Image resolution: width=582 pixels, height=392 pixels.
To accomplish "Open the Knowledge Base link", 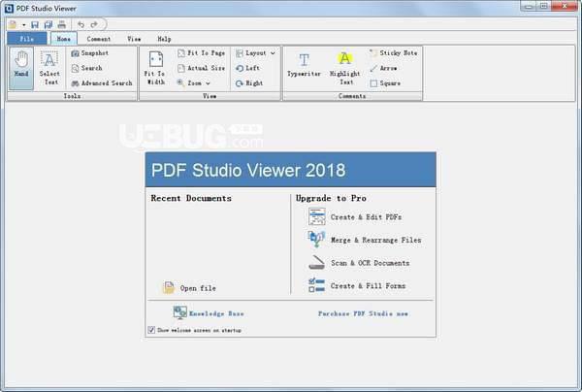I will (216, 313).
